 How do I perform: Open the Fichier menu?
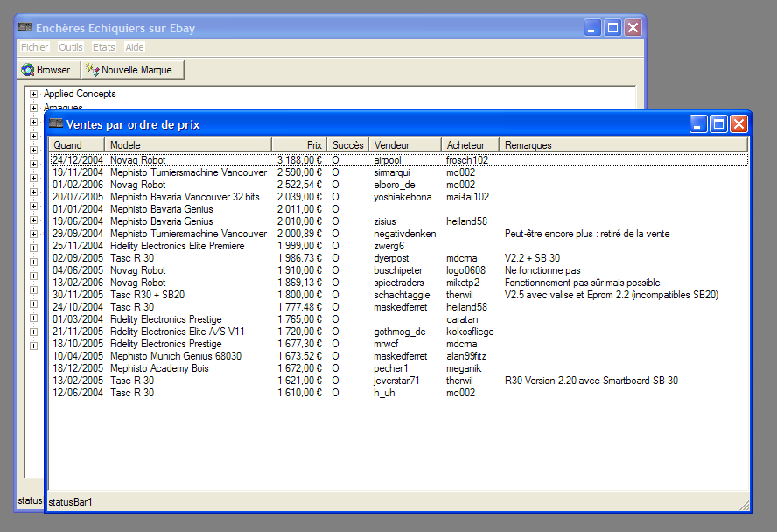point(35,47)
